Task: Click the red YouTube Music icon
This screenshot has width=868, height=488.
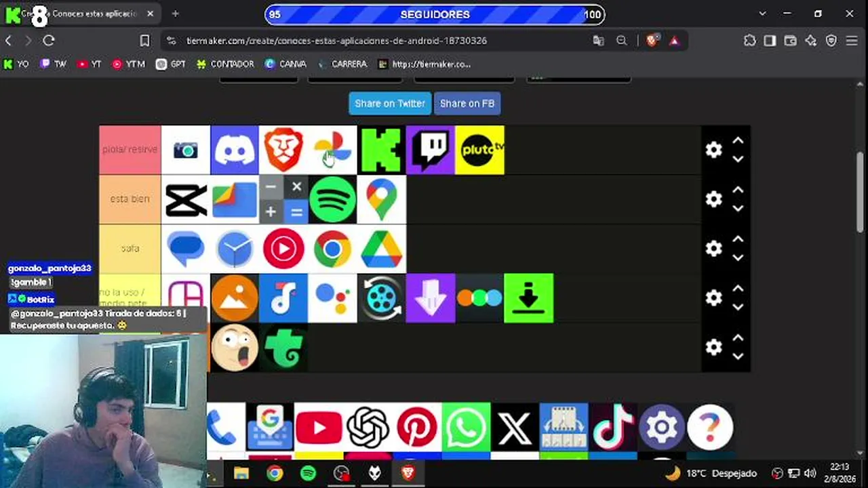Action: click(x=283, y=249)
